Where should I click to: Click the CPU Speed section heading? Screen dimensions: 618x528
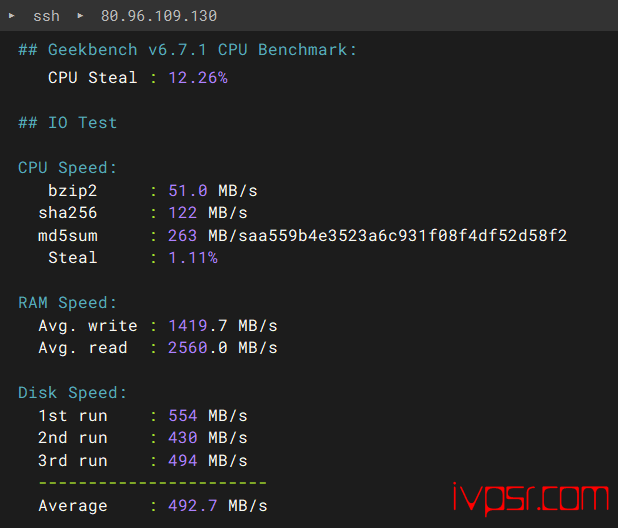click(67, 168)
